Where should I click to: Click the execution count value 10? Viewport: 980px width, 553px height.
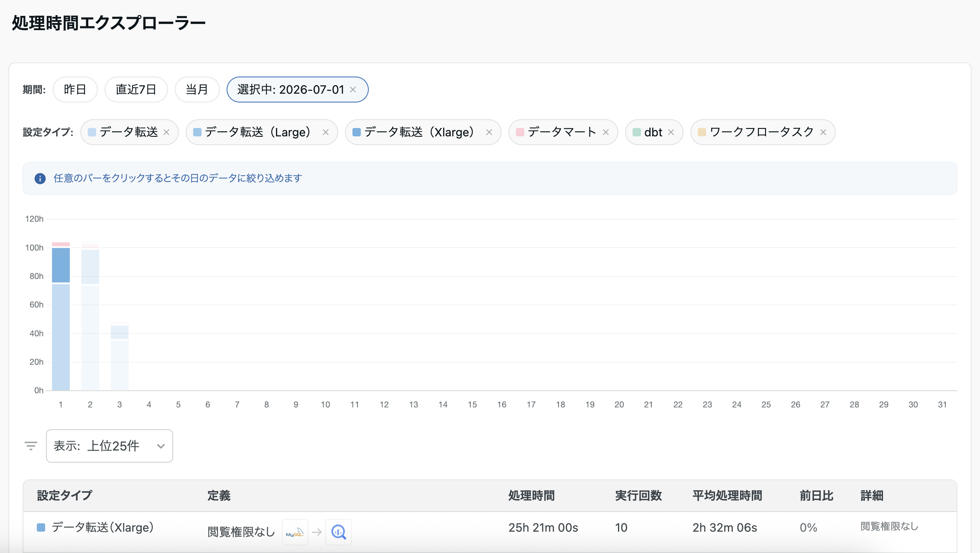[621, 527]
